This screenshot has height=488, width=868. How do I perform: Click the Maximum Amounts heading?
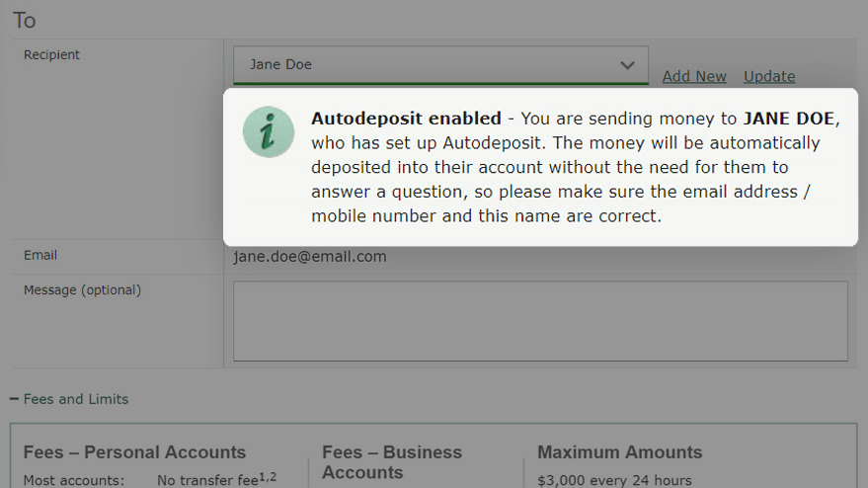[619, 452]
